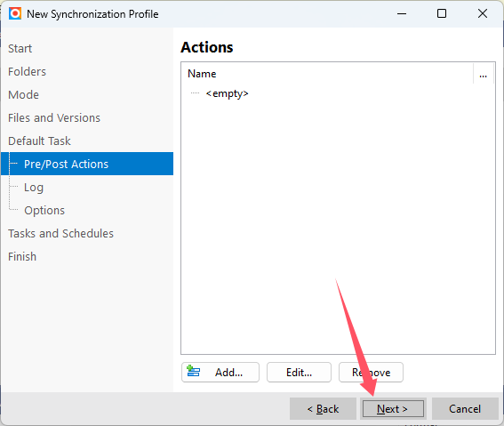Click the app logo in title bar
The image size is (504, 426).
pos(15,14)
